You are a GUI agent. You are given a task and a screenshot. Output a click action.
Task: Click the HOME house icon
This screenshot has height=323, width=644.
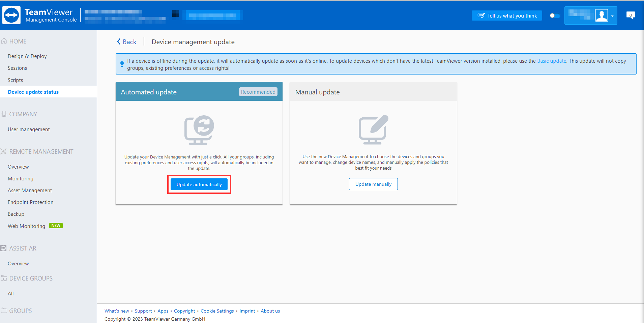click(4, 41)
